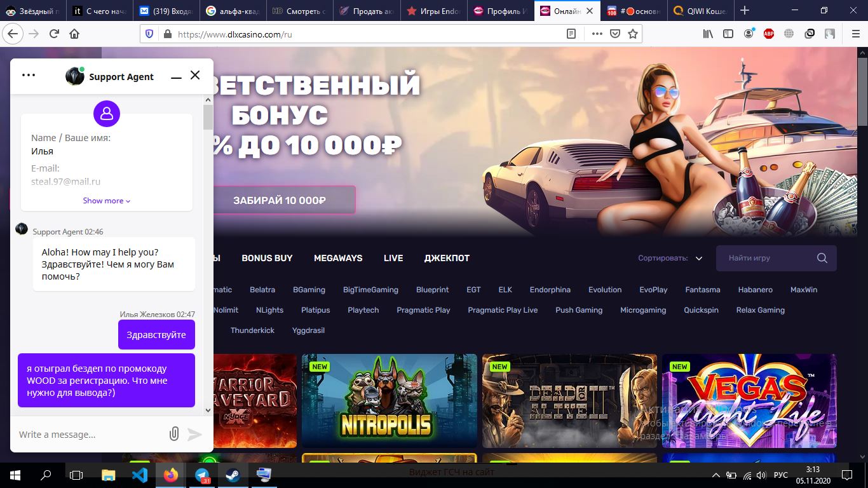This screenshot has height=488, width=868.
Task: Click the game search magnifier icon
Action: [822, 258]
